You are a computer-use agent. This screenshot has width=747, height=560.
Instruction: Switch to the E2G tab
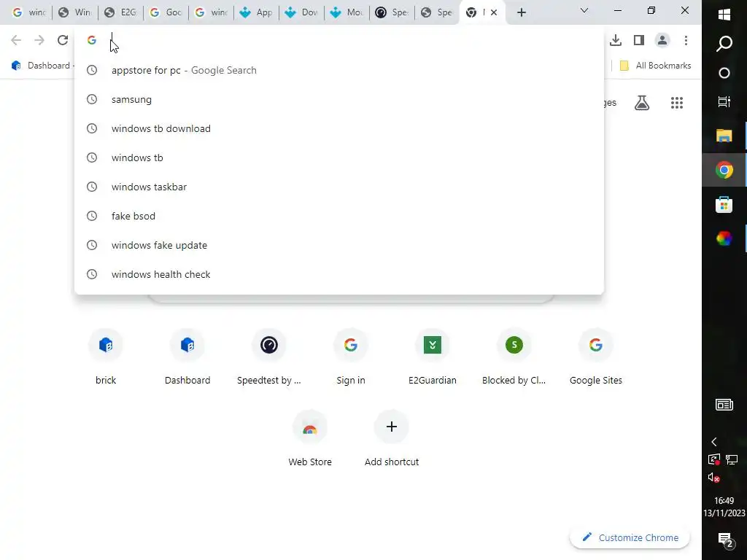tap(122, 12)
